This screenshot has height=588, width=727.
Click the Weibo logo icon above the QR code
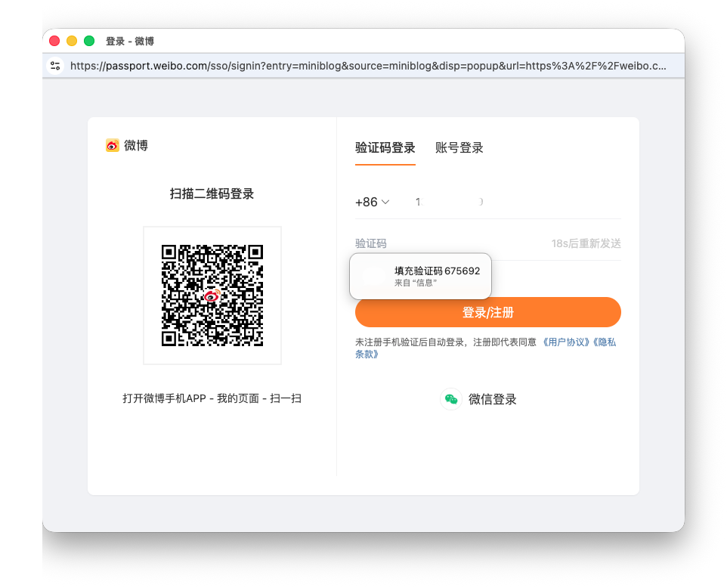(x=112, y=145)
